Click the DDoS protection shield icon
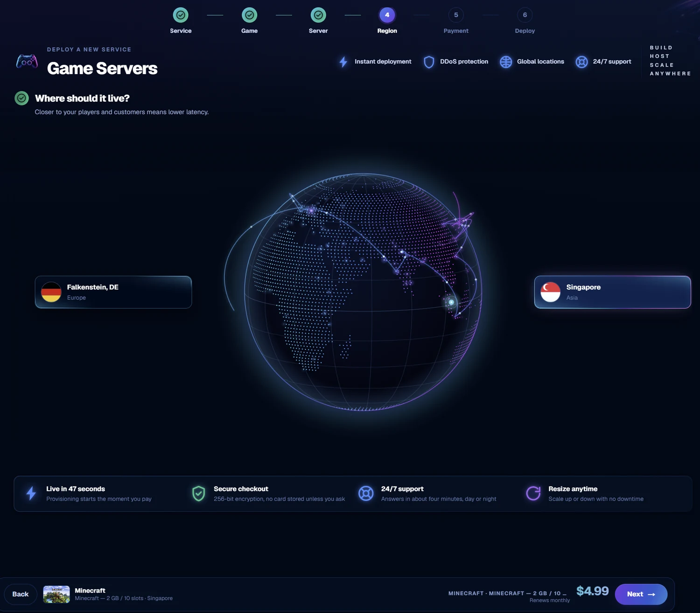 429,62
